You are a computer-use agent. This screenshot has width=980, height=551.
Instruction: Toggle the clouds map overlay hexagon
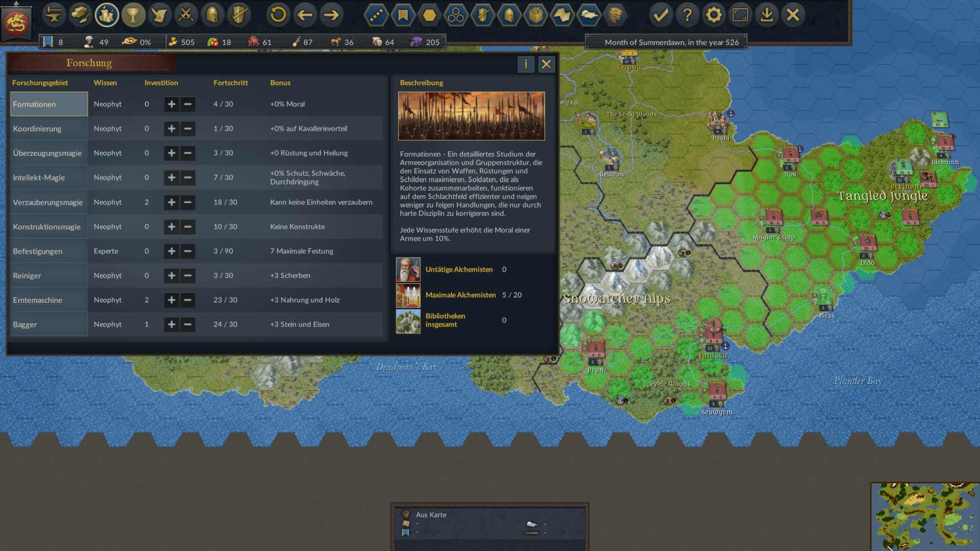[589, 15]
